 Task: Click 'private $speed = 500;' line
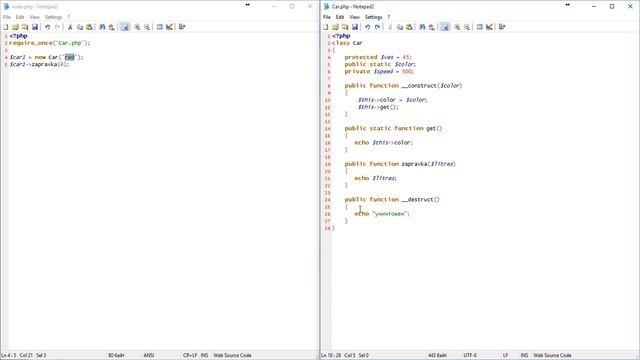[379, 71]
